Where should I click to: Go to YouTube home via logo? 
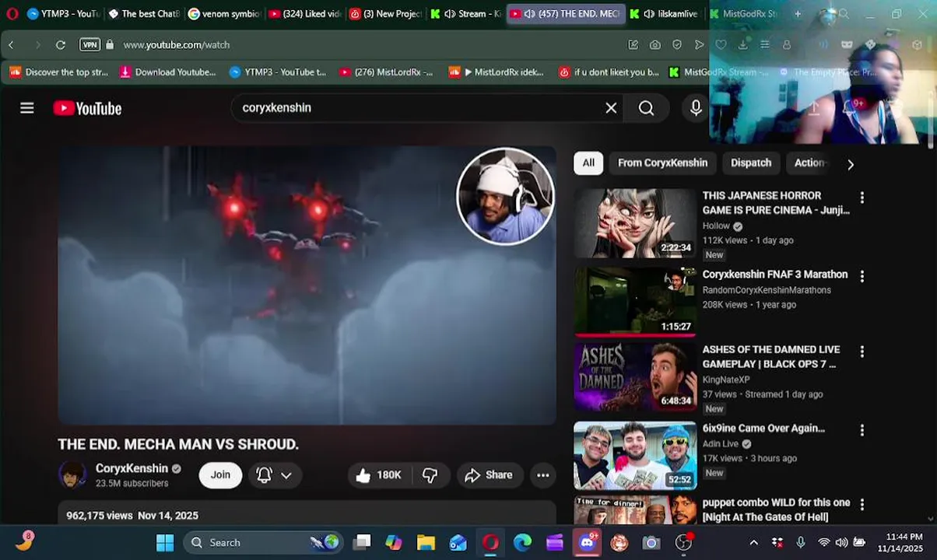87,108
